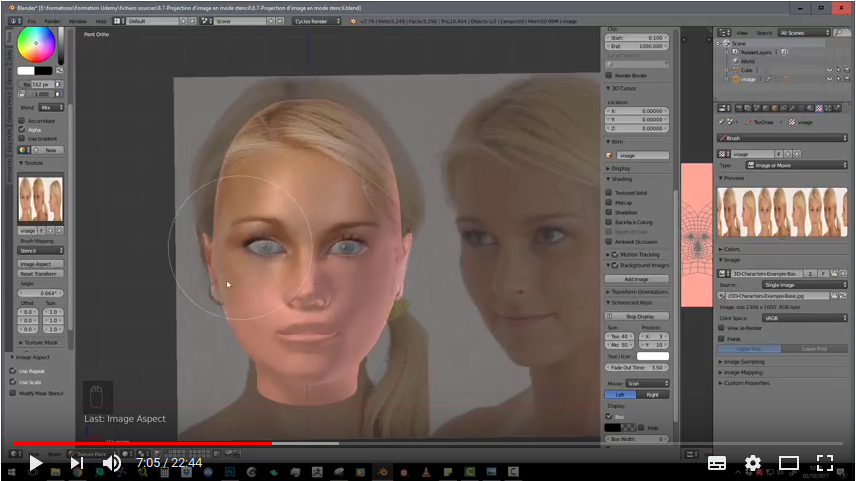Image resolution: width=856 pixels, height=481 pixels.
Task: Open the Brush Mapping Stencil dropdown
Action: click(x=41, y=251)
